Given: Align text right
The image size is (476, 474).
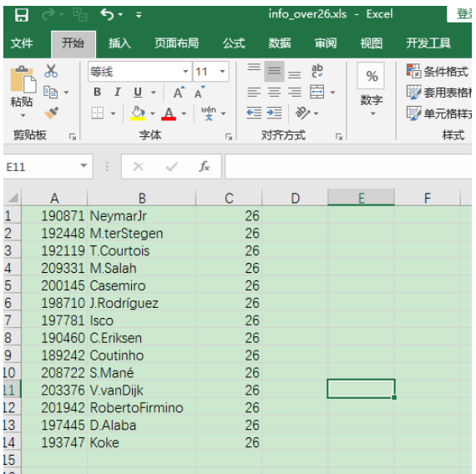Looking at the screenshot, I should (x=295, y=92).
